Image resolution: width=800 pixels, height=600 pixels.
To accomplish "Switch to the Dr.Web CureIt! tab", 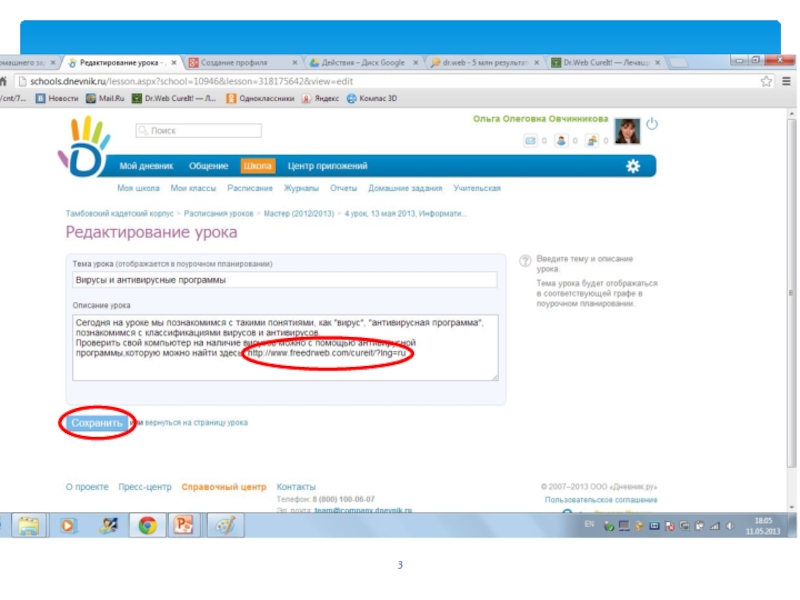I will (605, 63).
